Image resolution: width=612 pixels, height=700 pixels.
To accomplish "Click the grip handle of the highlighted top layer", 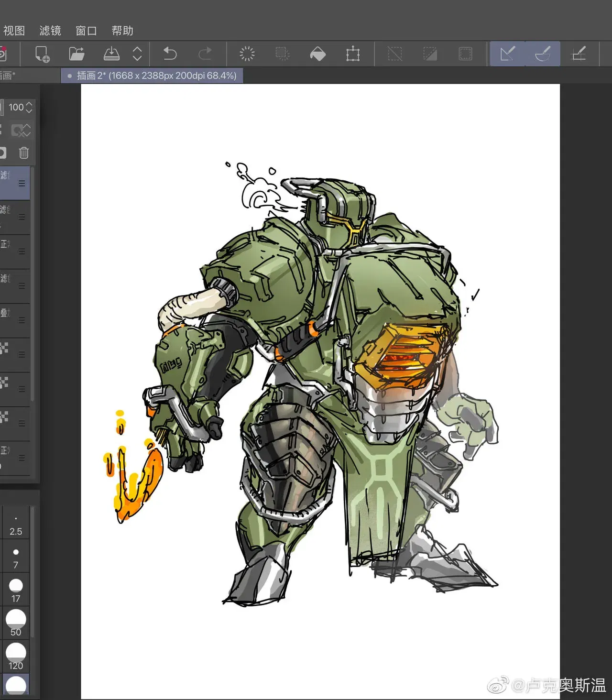I will tap(22, 183).
